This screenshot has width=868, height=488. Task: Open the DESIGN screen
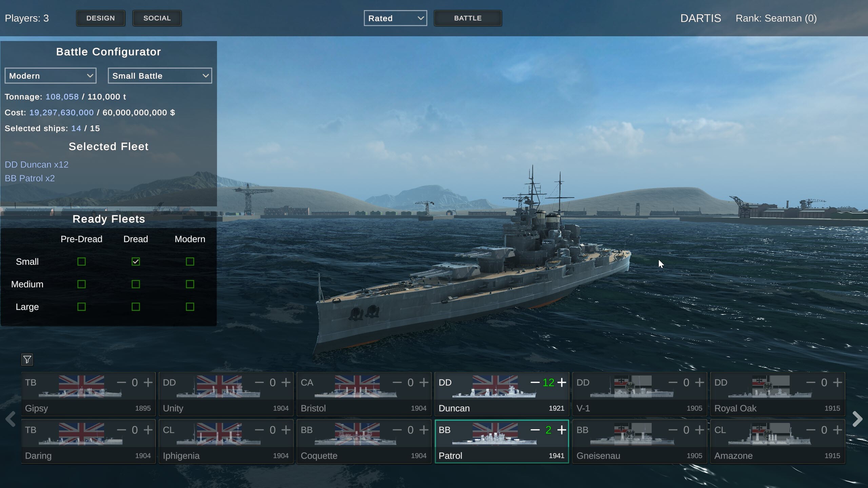pyautogui.click(x=101, y=18)
